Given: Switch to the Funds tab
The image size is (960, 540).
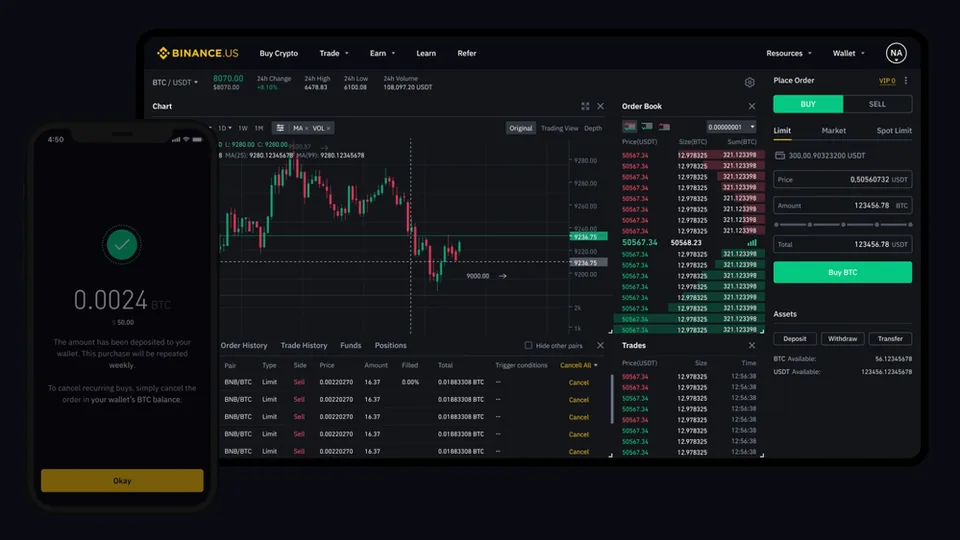Looking at the screenshot, I should tap(351, 345).
